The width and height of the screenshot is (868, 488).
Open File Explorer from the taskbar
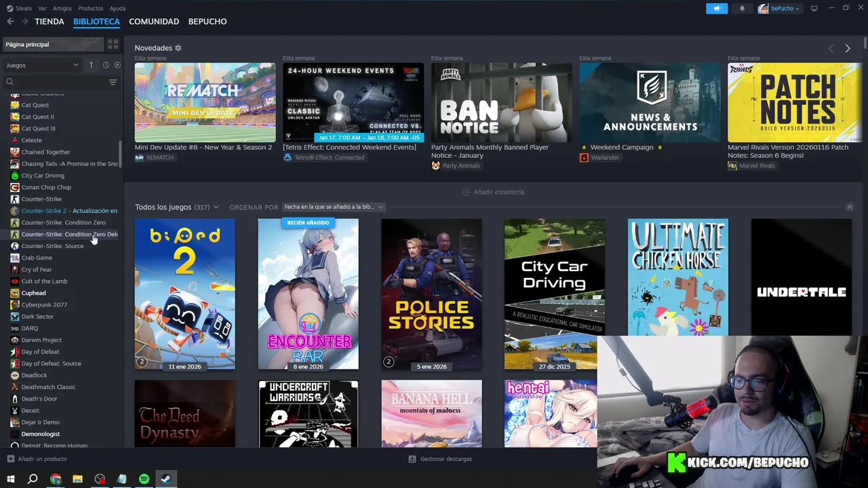tap(77, 479)
